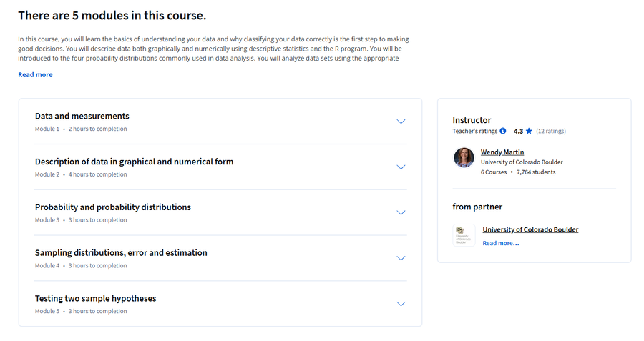644x341 pixels.
Task: Click Read more under partner name
Action: [501, 243]
